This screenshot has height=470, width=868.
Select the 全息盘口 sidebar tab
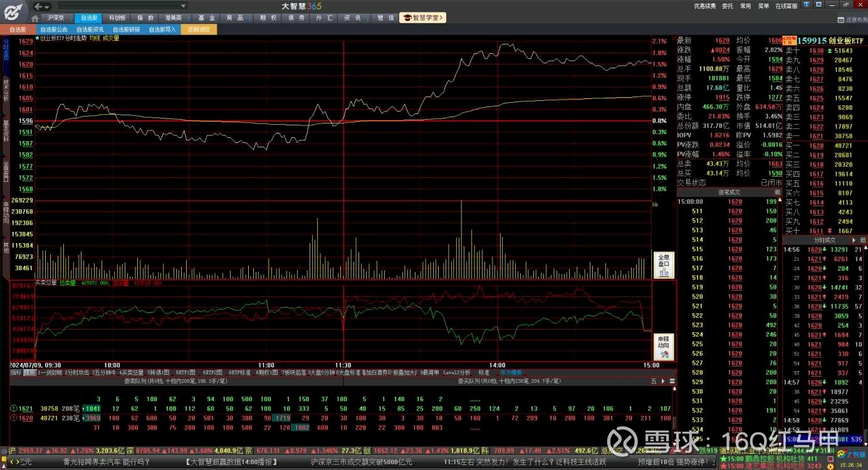pyautogui.click(x=6, y=171)
